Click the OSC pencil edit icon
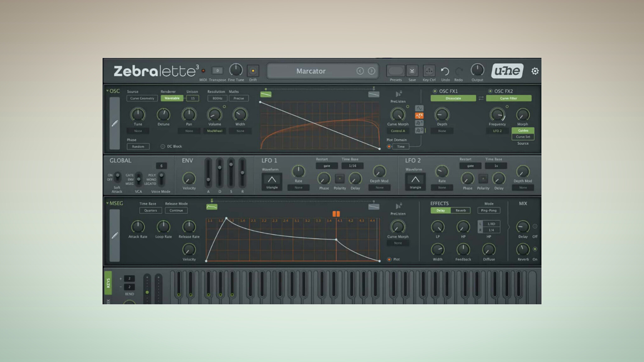The width and height of the screenshot is (644, 362). pos(115,123)
